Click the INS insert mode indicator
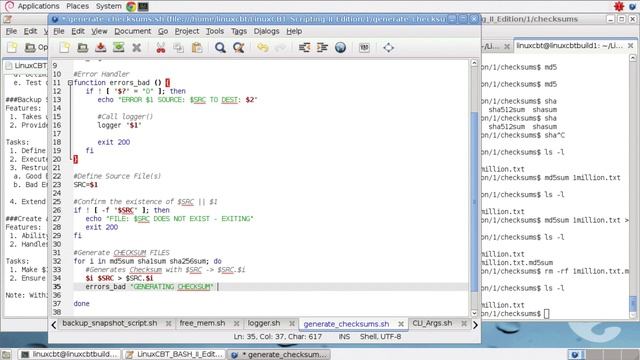Viewport: 640px width, 360px height. point(344,337)
